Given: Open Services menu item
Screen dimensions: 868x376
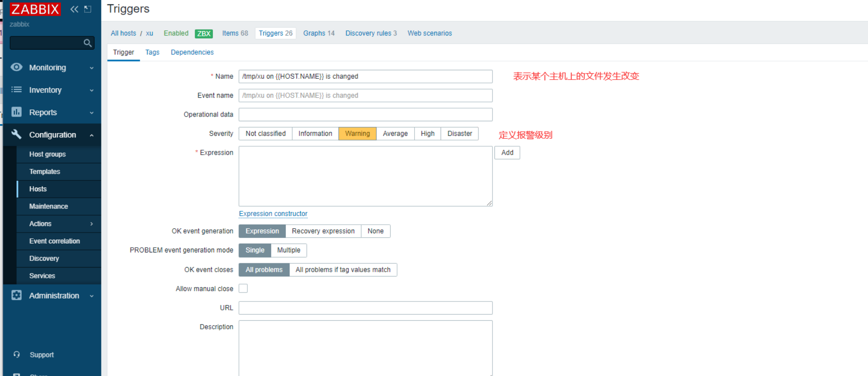Looking at the screenshot, I should point(59,276).
